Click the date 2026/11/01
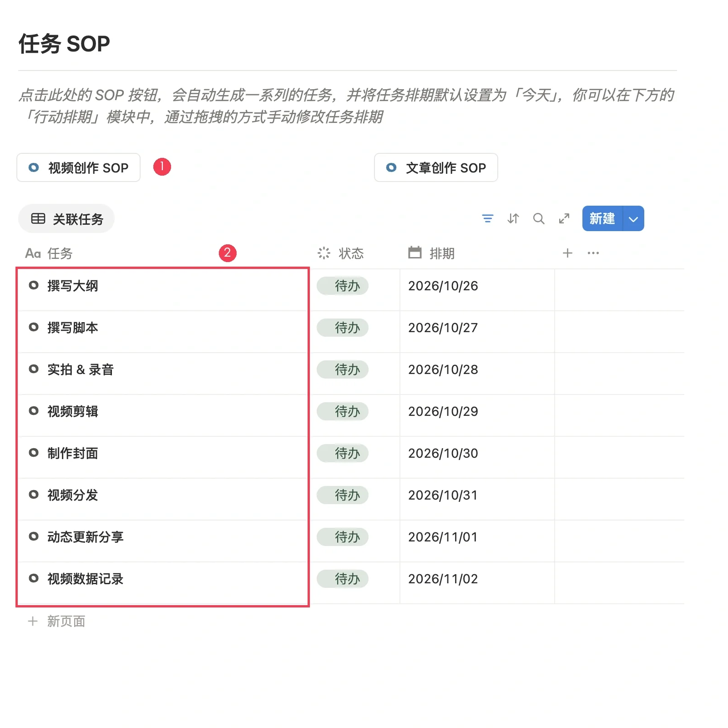Screen dimensions: 728x728 (x=443, y=537)
